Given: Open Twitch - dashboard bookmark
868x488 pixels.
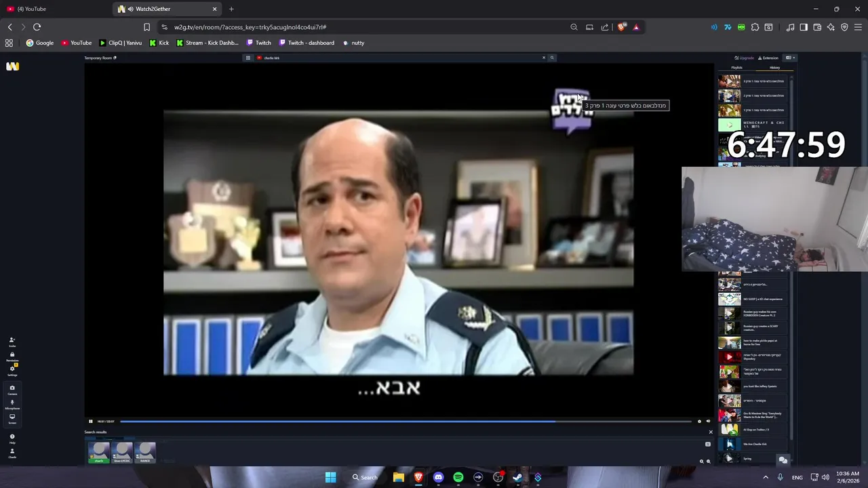Looking at the screenshot, I should (307, 43).
